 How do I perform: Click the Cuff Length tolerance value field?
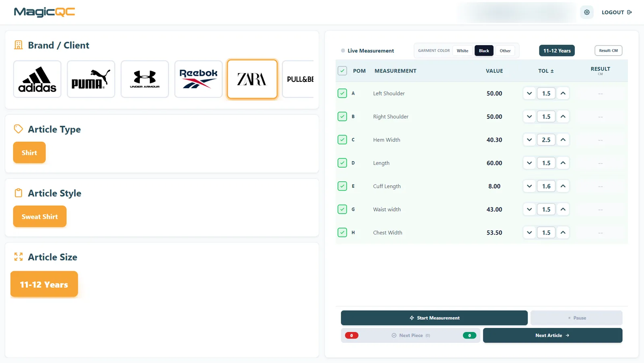[546, 186]
